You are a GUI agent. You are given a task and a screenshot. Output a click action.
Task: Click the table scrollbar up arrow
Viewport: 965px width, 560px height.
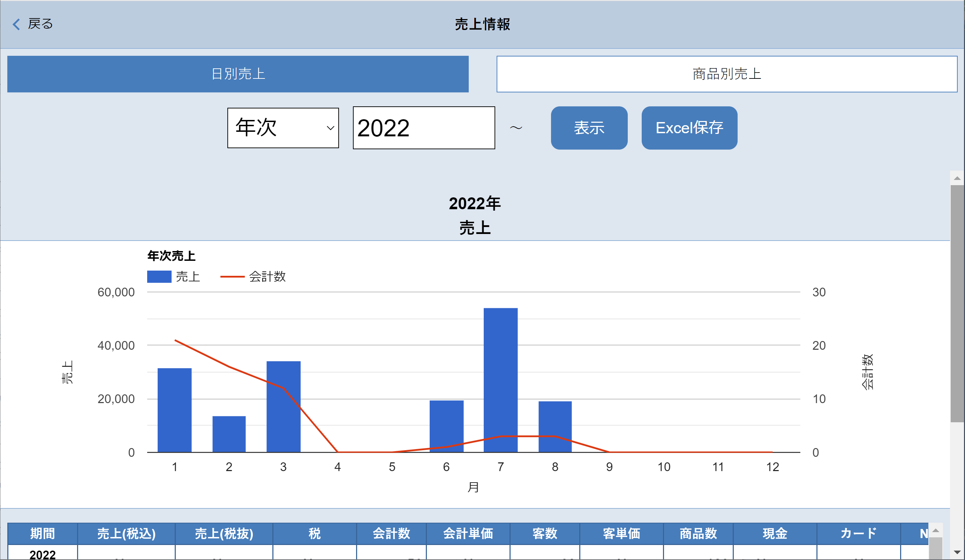click(935, 530)
